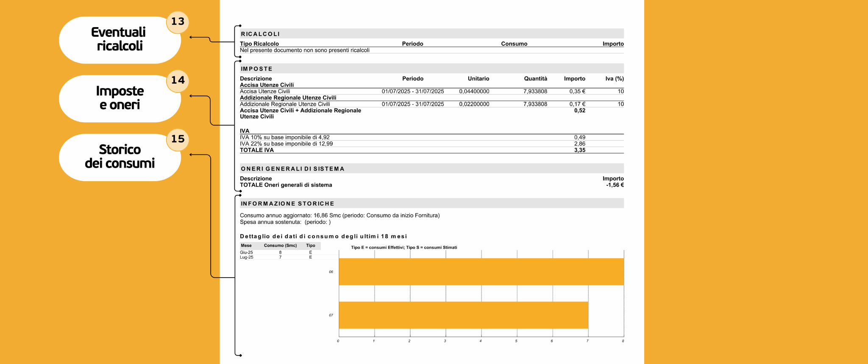Click the Oneri generali total -1,56 €
The height and width of the screenshot is (364, 868).
click(x=615, y=185)
